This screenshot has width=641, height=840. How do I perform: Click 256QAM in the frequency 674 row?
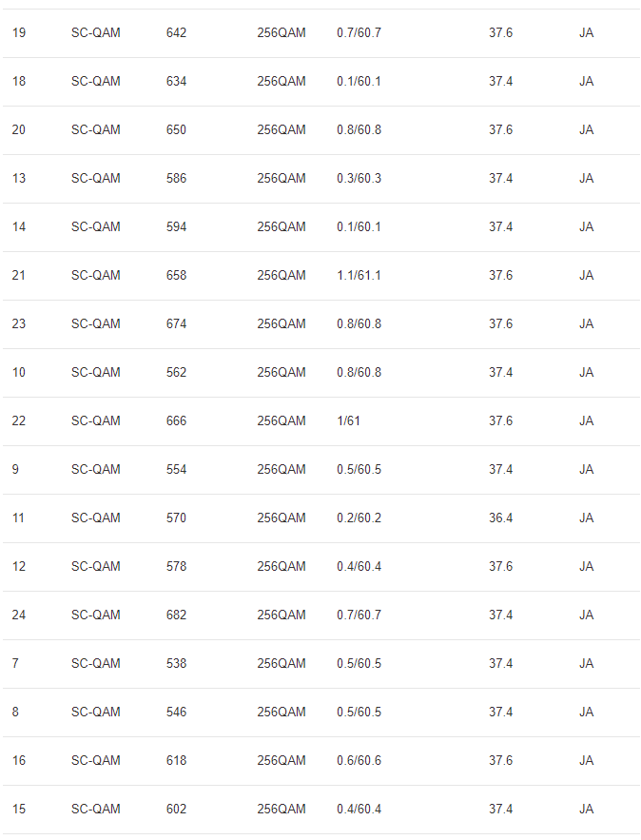(282, 324)
